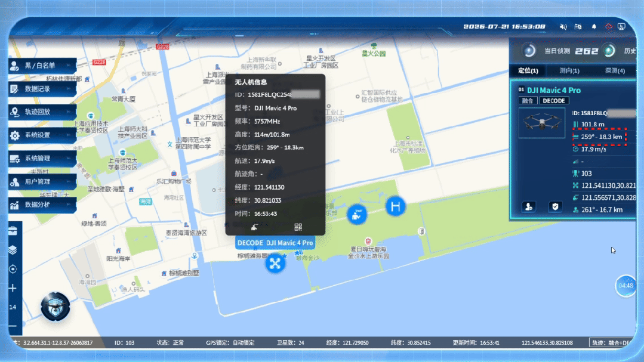
Task: Open the 系统设置 menu
Action: point(42,135)
